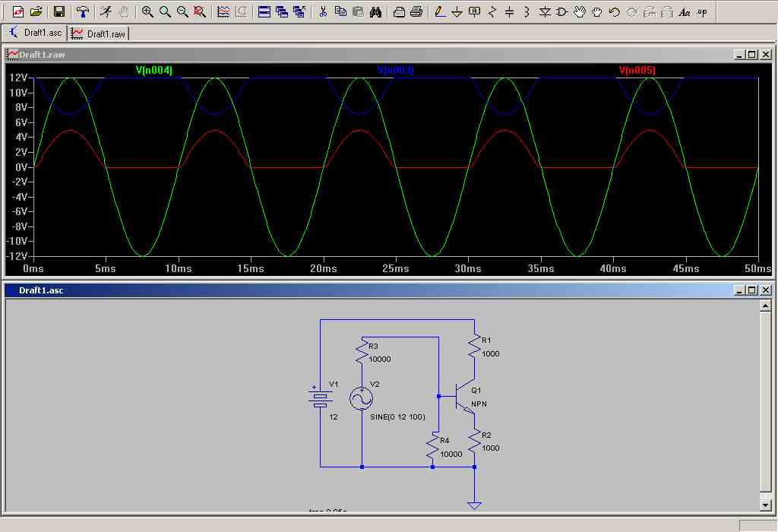Image resolution: width=778 pixels, height=532 pixels.
Task: Click the Paste clipboard icon
Action: tap(358, 11)
